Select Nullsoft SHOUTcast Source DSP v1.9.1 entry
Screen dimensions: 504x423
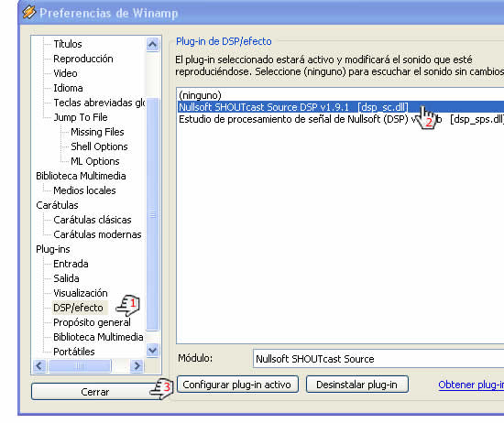coord(341,107)
